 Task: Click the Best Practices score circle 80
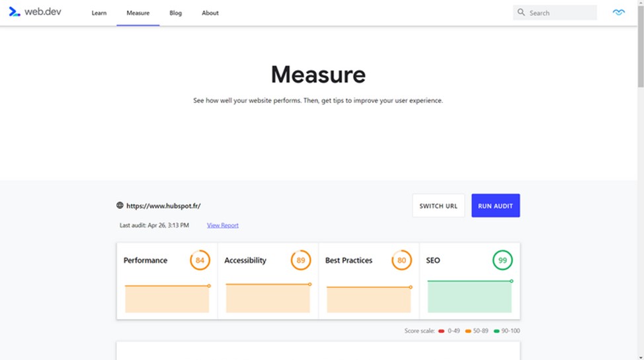pyautogui.click(x=401, y=260)
